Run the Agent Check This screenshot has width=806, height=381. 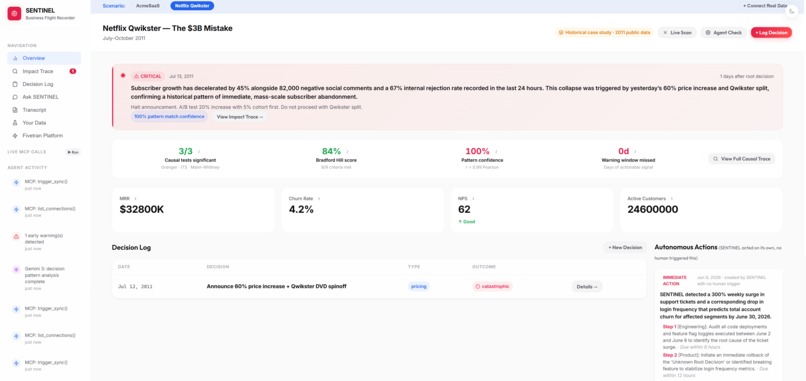pos(723,32)
